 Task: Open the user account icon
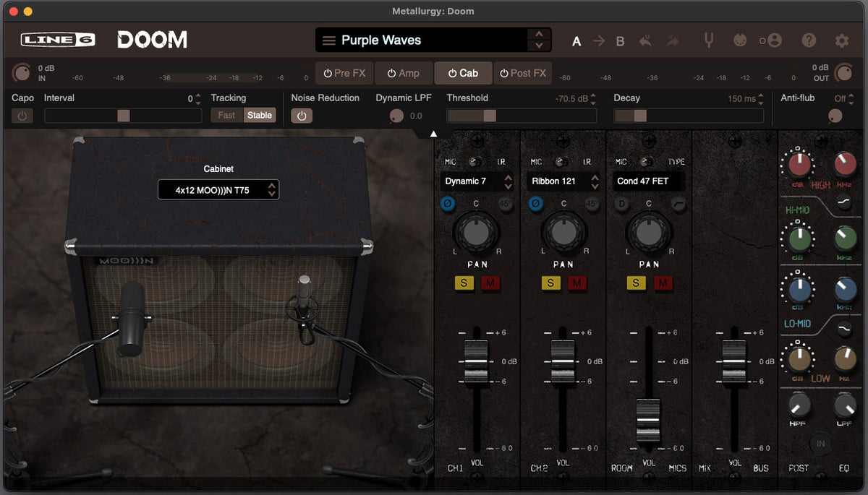click(x=775, y=40)
